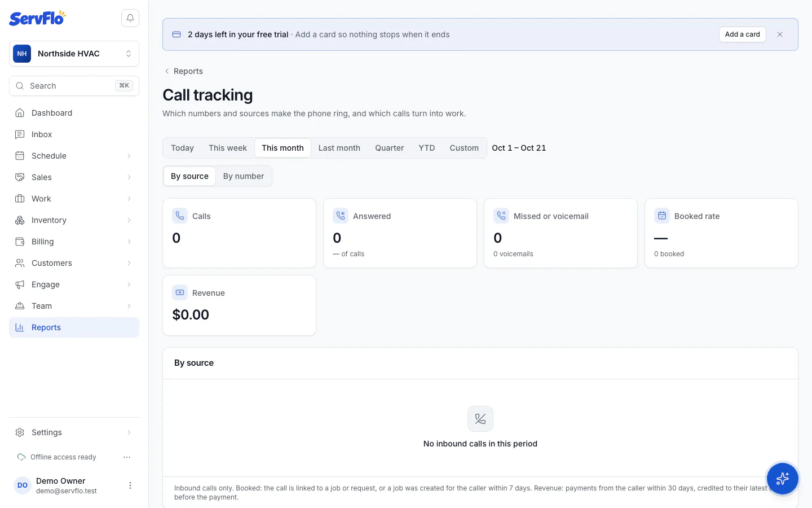
Task: Click the Add a card button
Action: coord(742,34)
